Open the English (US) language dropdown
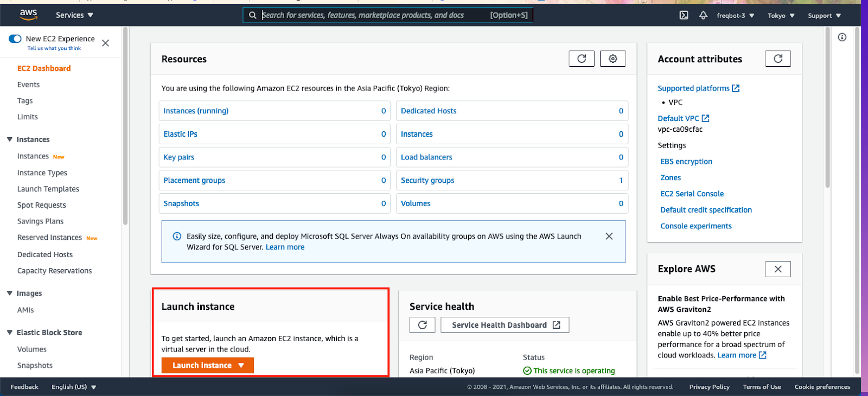Viewport: 868px width, 396px height. (74, 387)
